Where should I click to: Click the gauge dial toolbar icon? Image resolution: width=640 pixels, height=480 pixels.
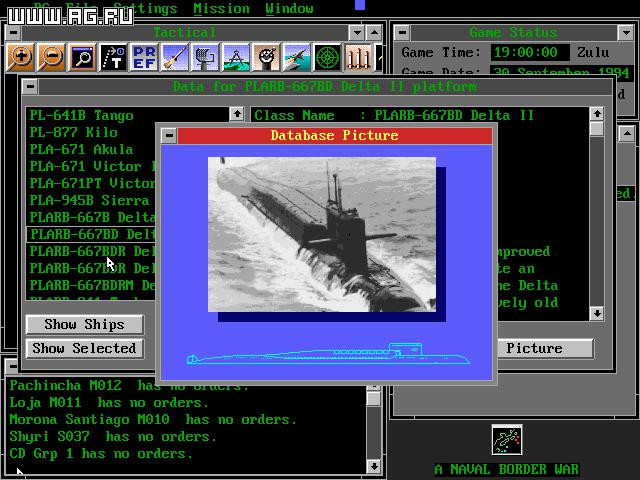(x=267, y=57)
